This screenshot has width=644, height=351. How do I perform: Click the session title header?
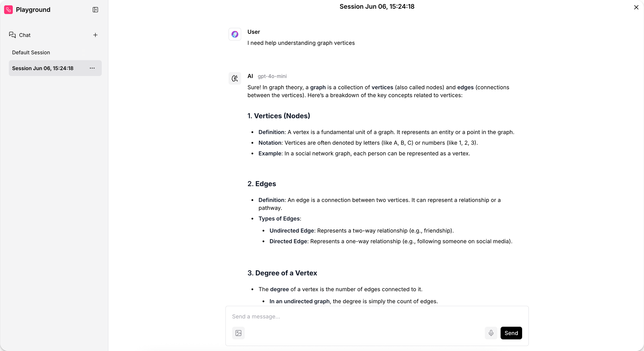(x=377, y=6)
